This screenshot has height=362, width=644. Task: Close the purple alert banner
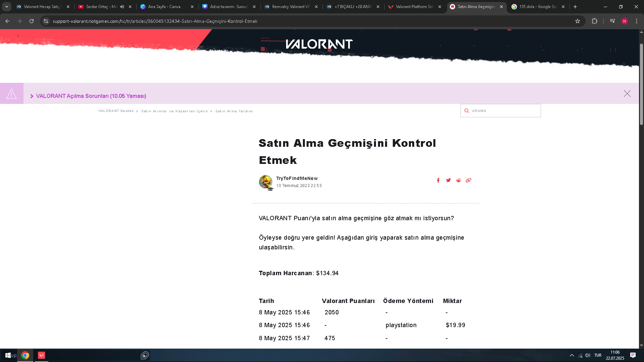click(x=627, y=94)
